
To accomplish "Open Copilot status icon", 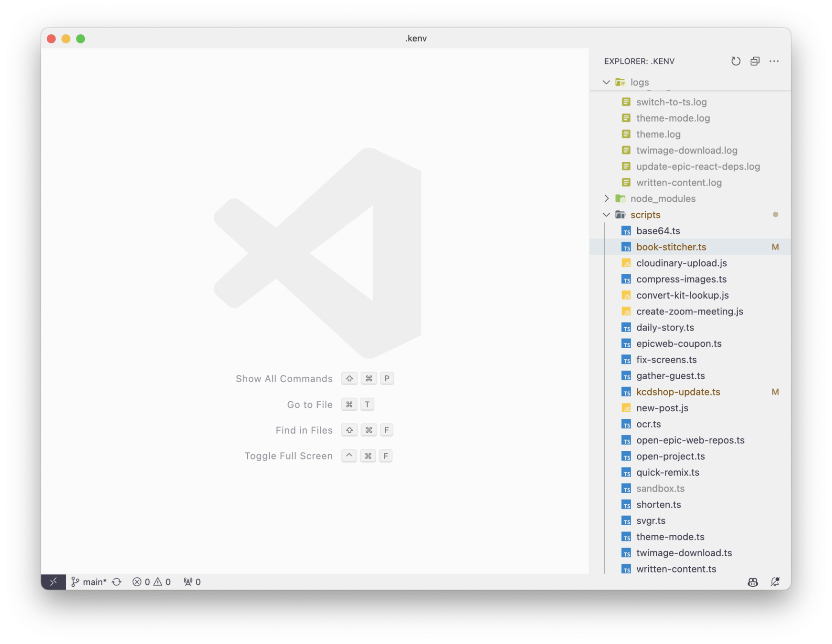I will click(753, 582).
